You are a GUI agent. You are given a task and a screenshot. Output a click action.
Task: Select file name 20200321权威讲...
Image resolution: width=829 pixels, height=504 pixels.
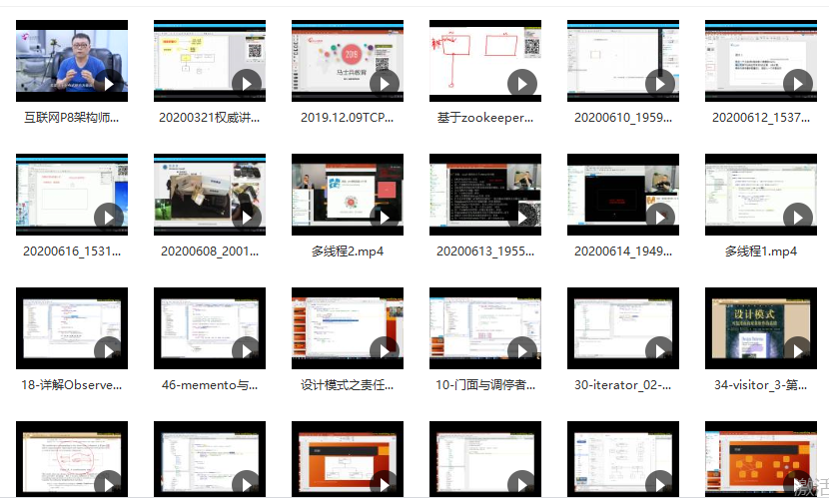coord(210,118)
